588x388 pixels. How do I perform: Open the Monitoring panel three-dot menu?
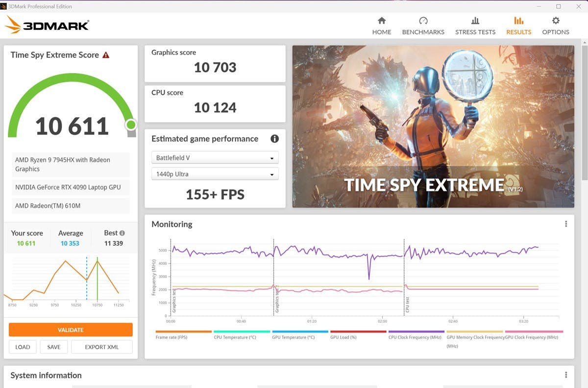[x=566, y=224]
